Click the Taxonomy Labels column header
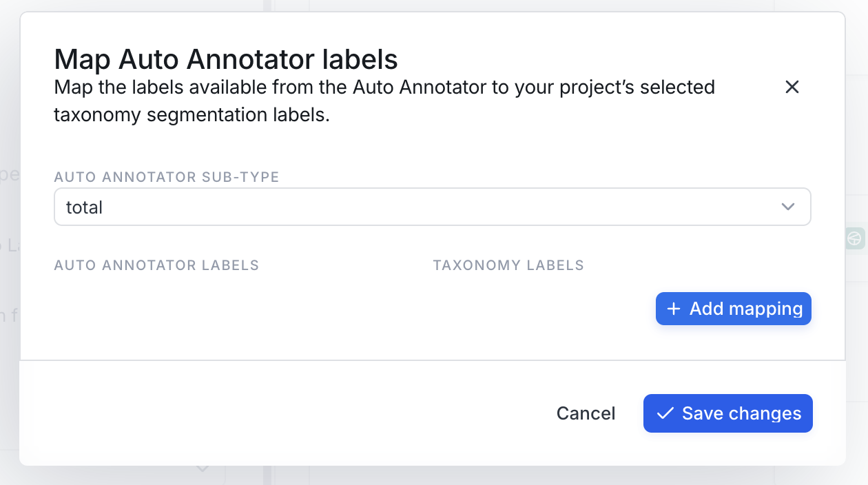The width and height of the screenshot is (868, 485). click(x=508, y=265)
